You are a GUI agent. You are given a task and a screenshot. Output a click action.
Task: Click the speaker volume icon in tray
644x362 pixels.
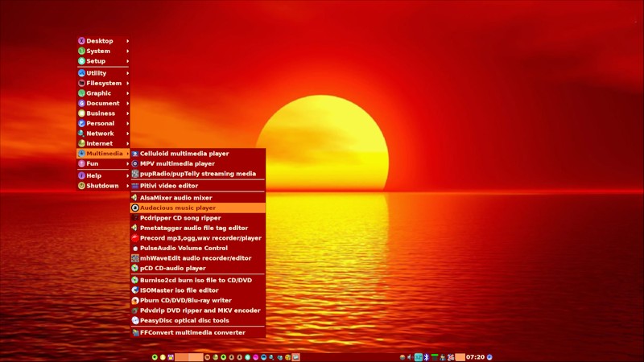point(410,357)
